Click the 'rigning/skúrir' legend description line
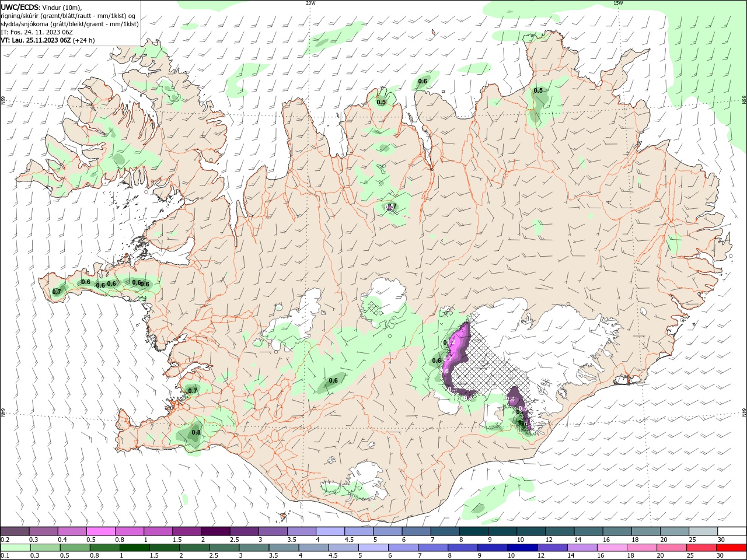Screen dimensions: 747x560 (68, 16)
